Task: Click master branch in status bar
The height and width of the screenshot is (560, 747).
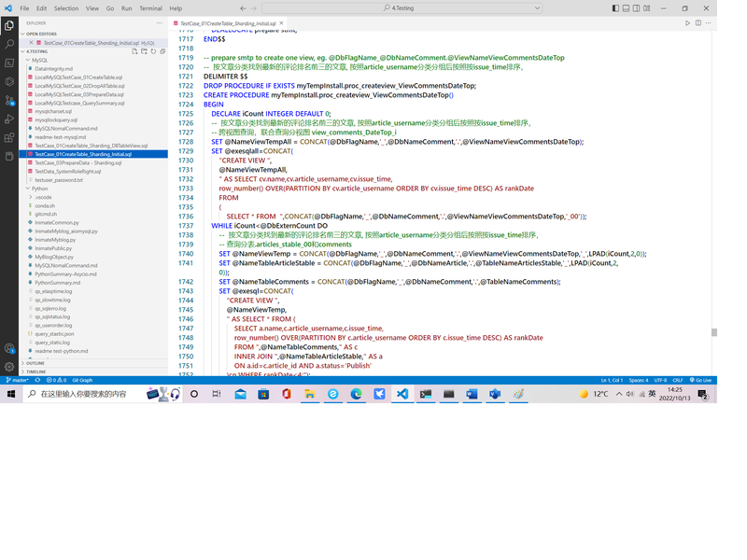Action: tap(18, 380)
